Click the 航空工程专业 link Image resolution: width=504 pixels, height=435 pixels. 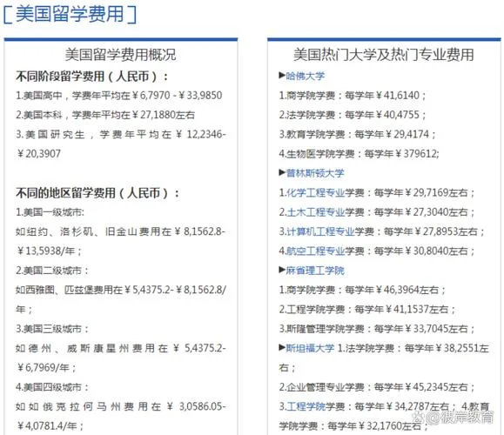pos(316,251)
